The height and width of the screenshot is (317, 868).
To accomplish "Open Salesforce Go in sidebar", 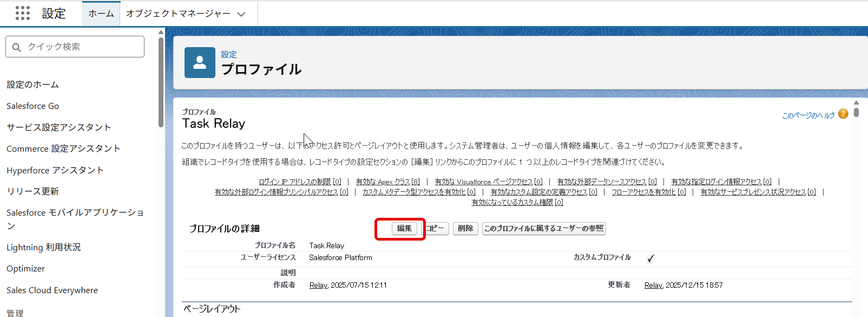I will click(x=32, y=106).
